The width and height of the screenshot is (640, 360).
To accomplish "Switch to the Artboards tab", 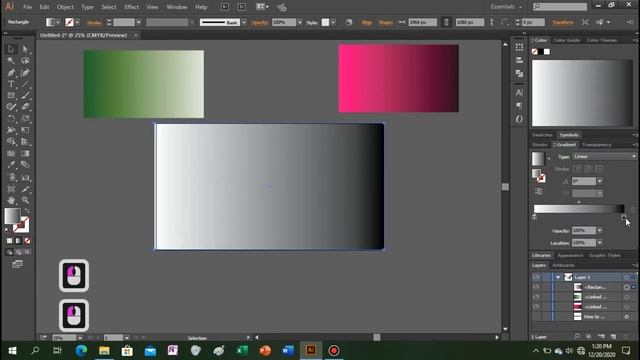I will point(563,265).
